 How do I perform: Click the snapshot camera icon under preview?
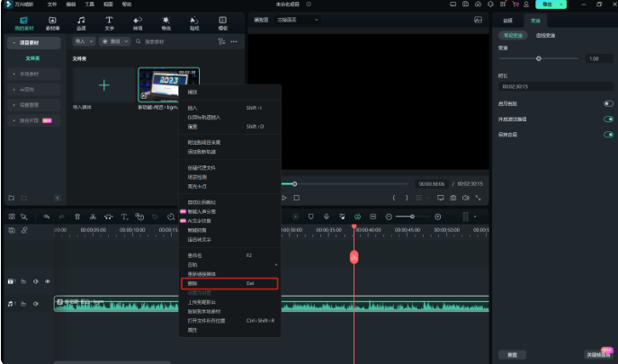[x=451, y=197]
